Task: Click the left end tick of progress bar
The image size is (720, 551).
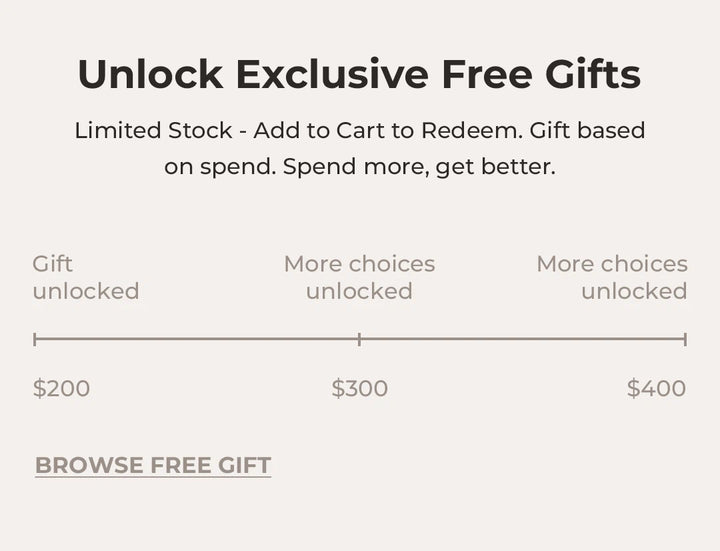Action: [x=35, y=339]
